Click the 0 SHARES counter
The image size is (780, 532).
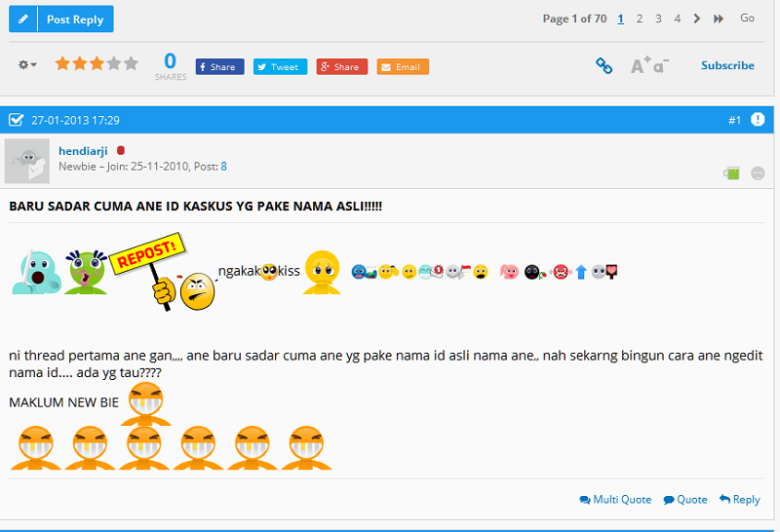tap(170, 66)
